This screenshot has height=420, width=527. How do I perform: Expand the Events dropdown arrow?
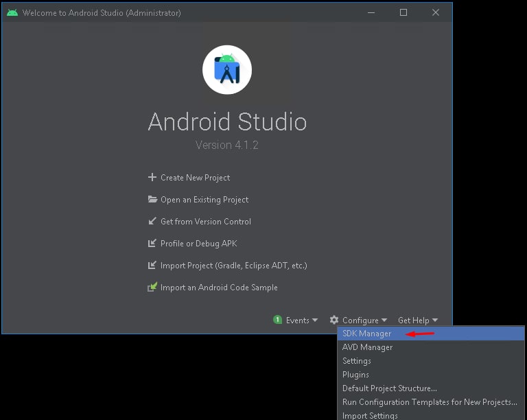pos(315,320)
